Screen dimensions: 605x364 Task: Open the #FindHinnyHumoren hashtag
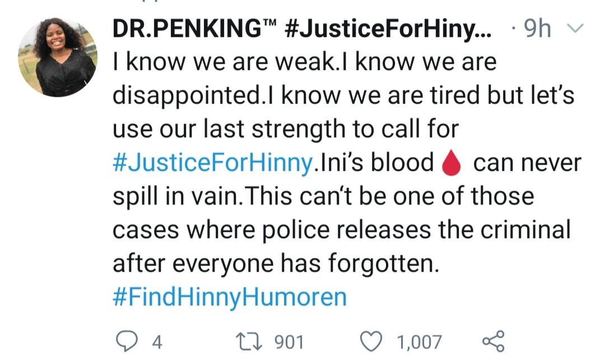pyautogui.click(x=230, y=297)
